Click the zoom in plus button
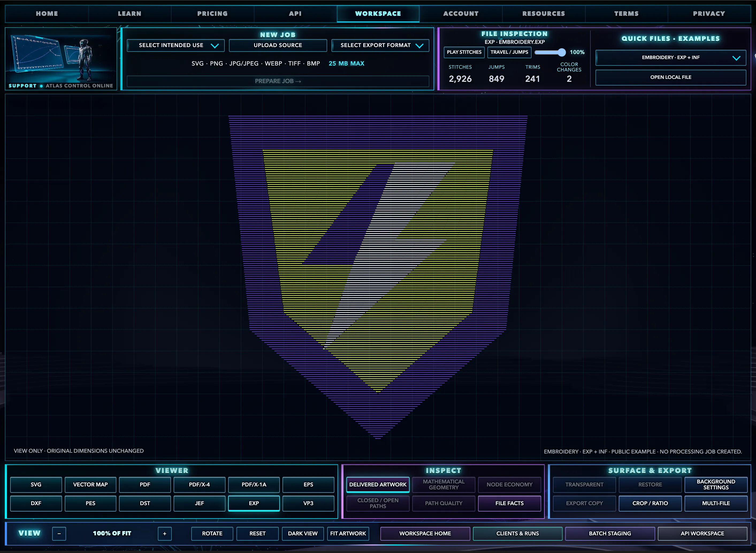Image resolution: width=756 pixels, height=553 pixels. tap(165, 533)
